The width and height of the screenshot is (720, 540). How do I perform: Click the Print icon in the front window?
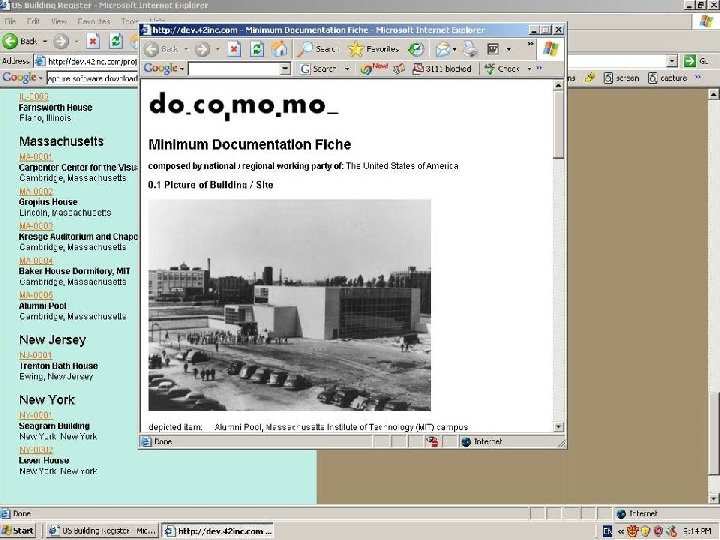click(468, 48)
